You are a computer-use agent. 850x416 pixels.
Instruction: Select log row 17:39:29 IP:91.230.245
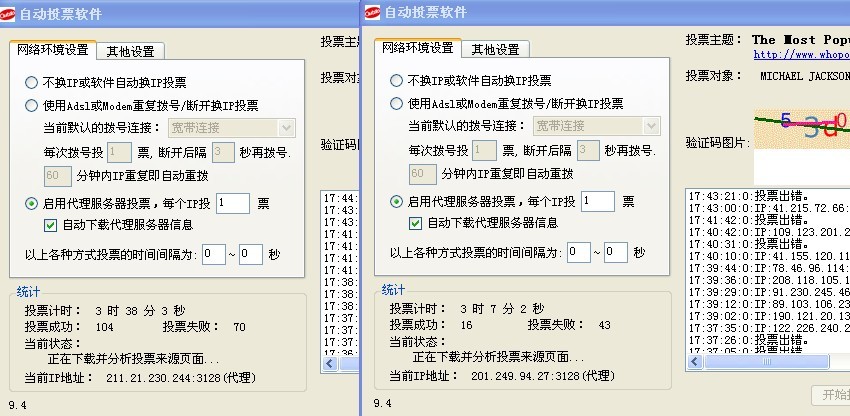point(769,292)
